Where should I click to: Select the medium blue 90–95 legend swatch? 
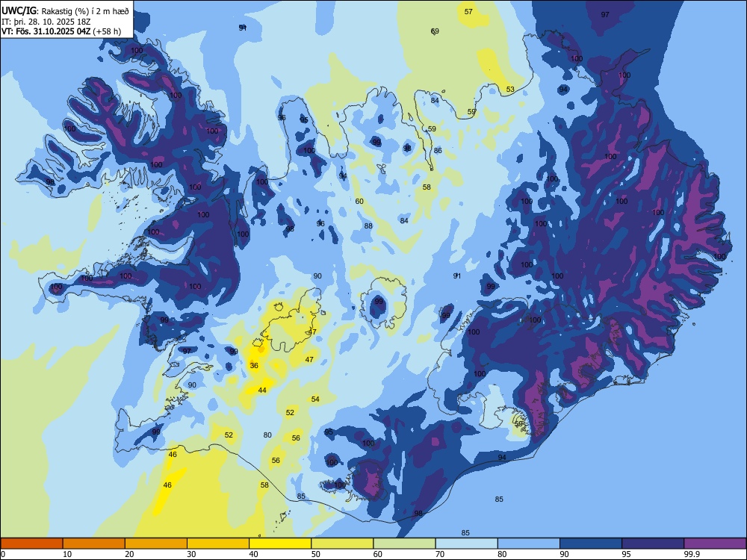click(591, 544)
